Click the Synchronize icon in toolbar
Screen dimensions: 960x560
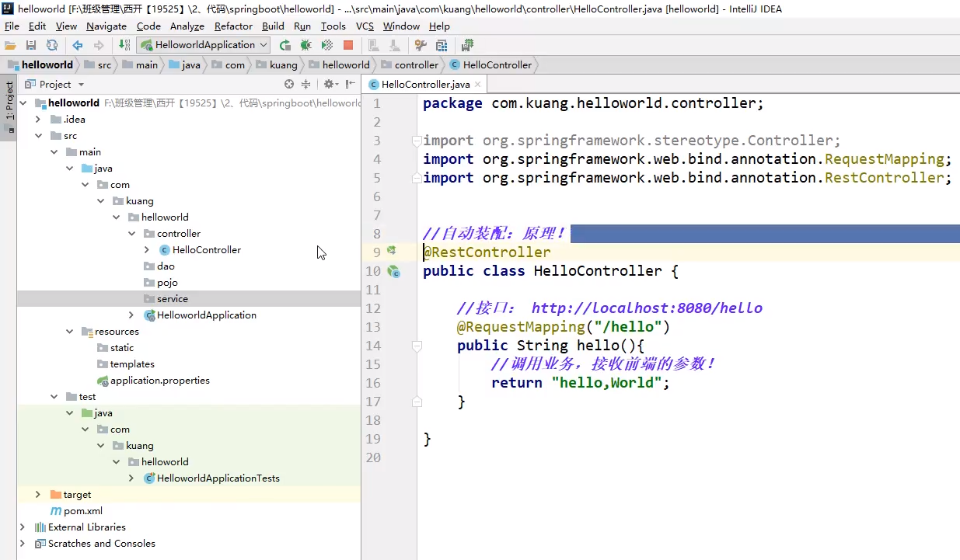tap(51, 45)
